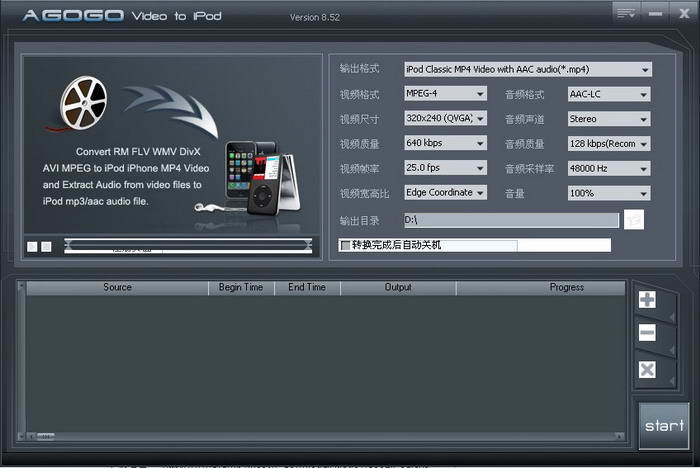Browse for output folder icon
The width and height of the screenshot is (700, 468).
click(633, 219)
